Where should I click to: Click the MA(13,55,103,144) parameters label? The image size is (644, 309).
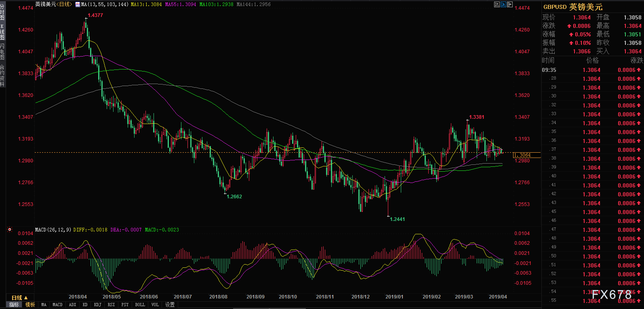click(x=105, y=4)
